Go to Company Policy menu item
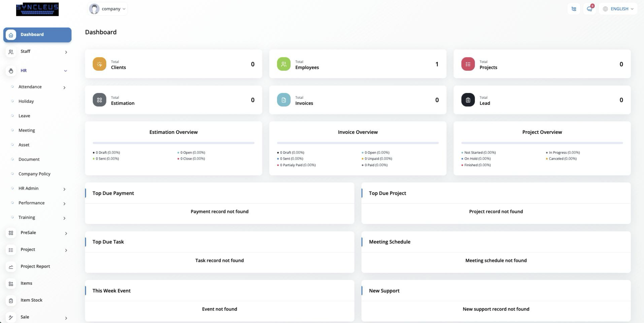This screenshot has height=323, width=644. pos(34,174)
